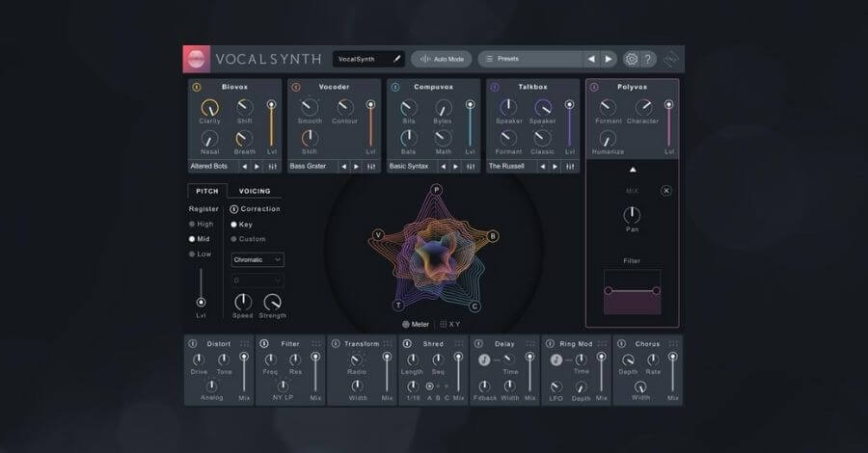The height and width of the screenshot is (453, 868).
Task: Click the iZotope logo icon in header
Action: pos(671,59)
